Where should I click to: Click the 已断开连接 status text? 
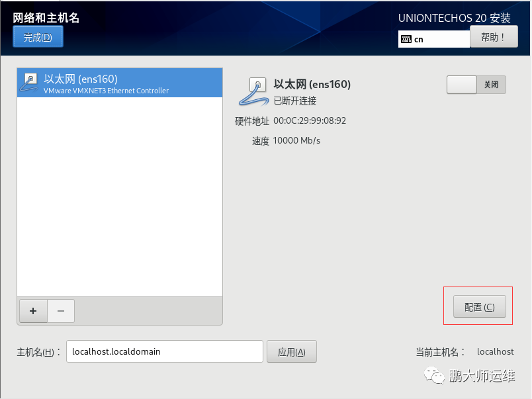(x=295, y=101)
